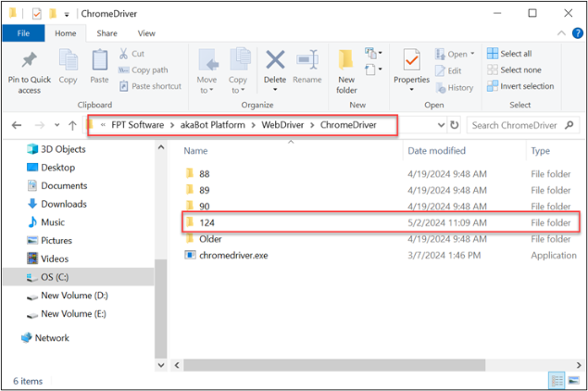Viewport: 588px width, 391px height.
Task: Switch to Details view in status bar
Action: pyautogui.click(x=557, y=381)
